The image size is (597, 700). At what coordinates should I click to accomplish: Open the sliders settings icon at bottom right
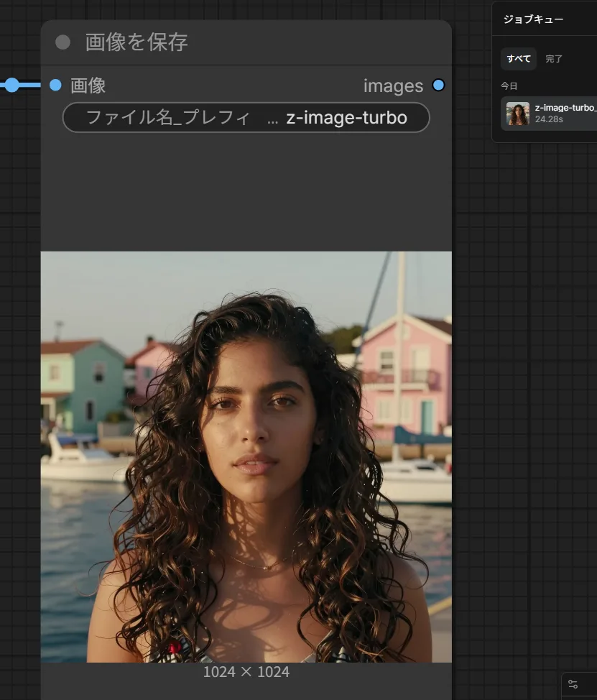[x=573, y=684]
